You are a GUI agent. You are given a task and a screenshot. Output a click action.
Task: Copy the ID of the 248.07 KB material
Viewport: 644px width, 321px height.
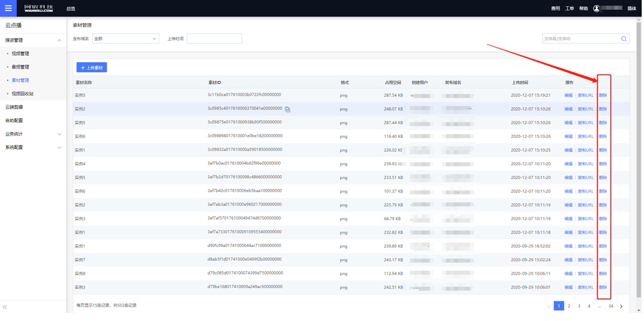pyautogui.click(x=288, y=109)
